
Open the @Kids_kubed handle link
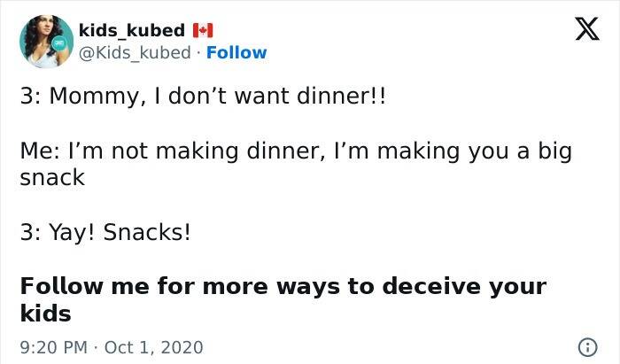coord(135,52)
